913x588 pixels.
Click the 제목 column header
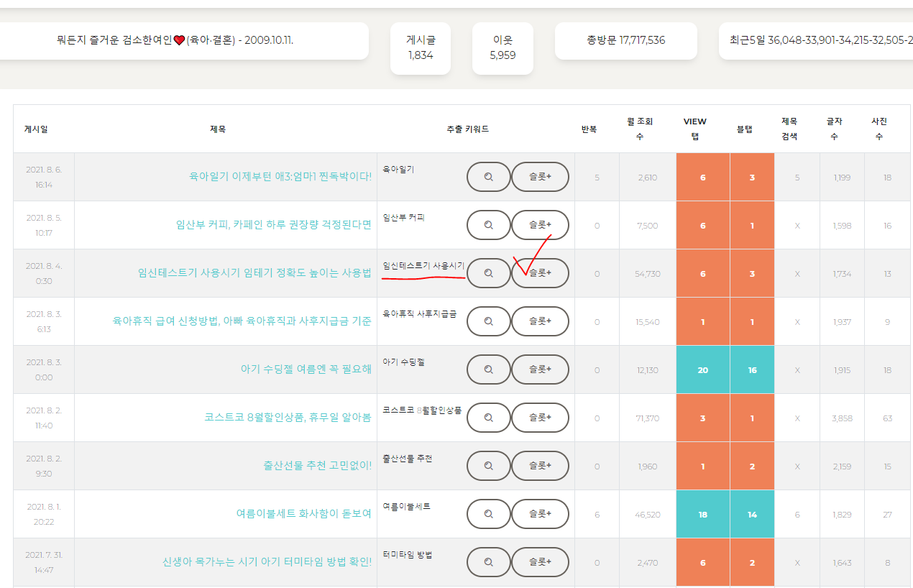pos(218,129)
